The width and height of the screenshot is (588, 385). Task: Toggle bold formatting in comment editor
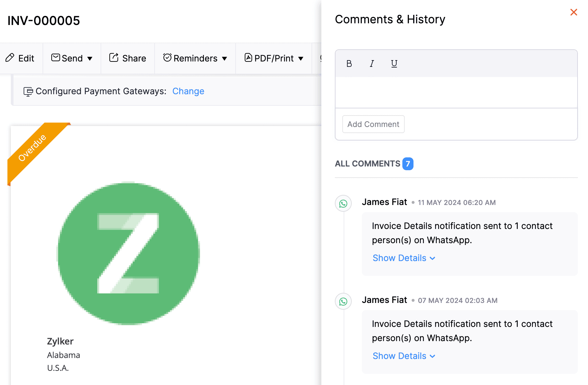coord(349,64)
